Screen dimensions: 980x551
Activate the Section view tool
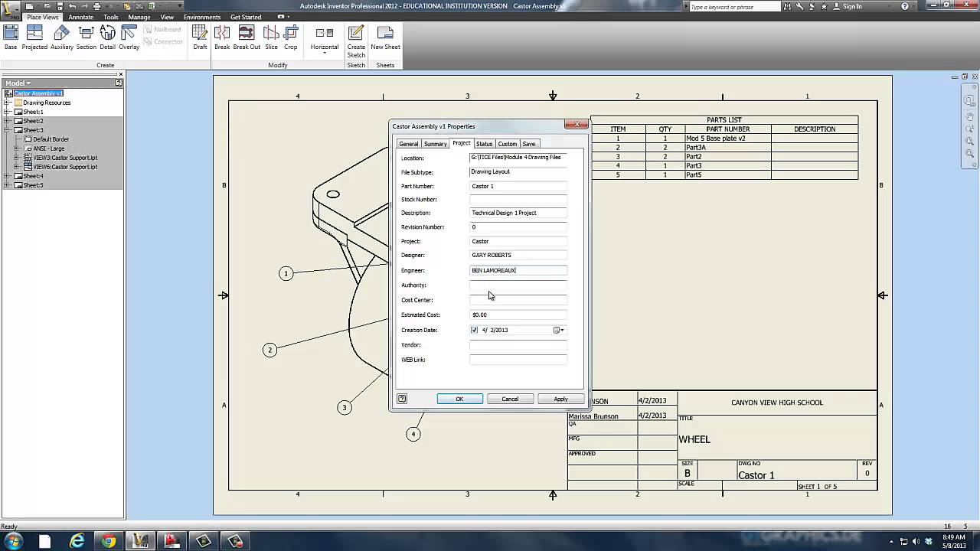(87, 37)
